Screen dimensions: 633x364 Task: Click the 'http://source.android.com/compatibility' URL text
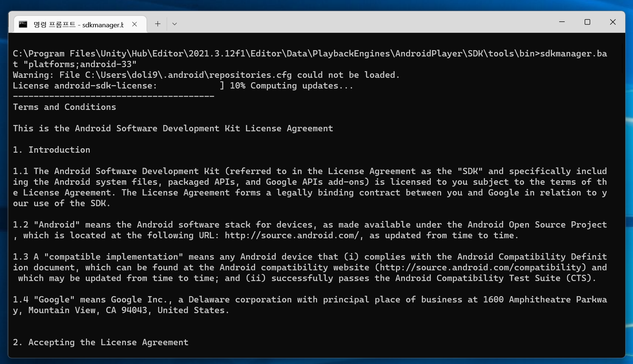[481, 267]
